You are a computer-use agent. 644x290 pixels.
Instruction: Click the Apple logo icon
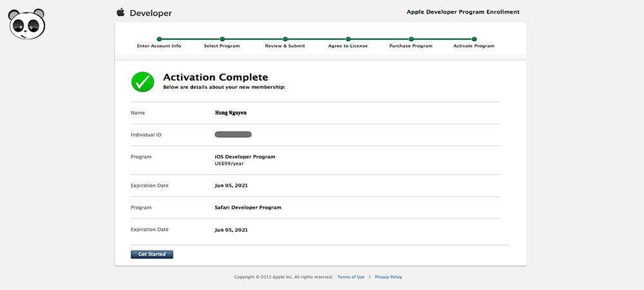[120, 12]
